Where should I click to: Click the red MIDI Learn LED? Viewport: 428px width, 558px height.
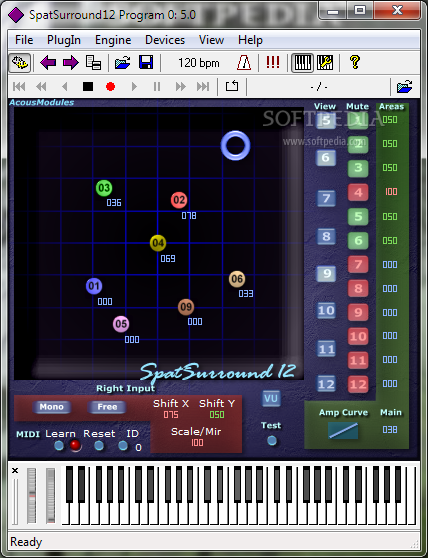75,446
